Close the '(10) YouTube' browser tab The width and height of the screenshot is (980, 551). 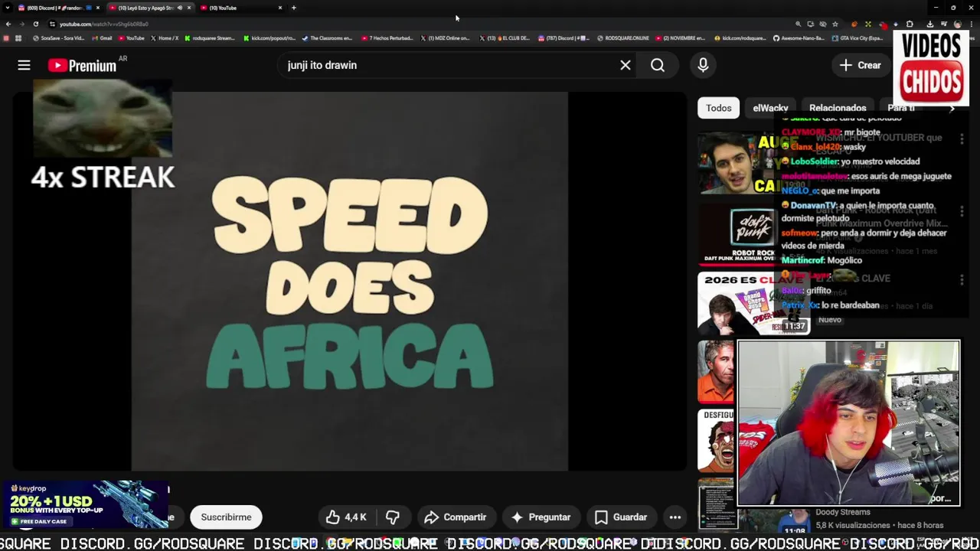(280, 8)
